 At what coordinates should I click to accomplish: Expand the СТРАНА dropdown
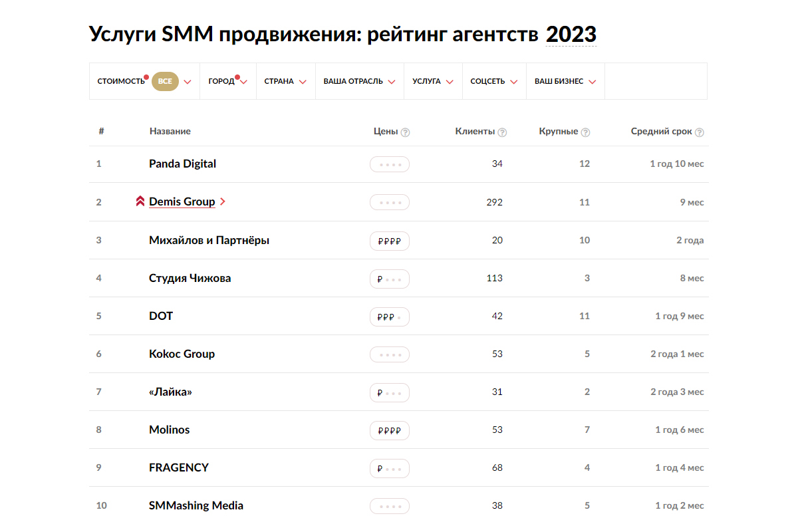285,80
